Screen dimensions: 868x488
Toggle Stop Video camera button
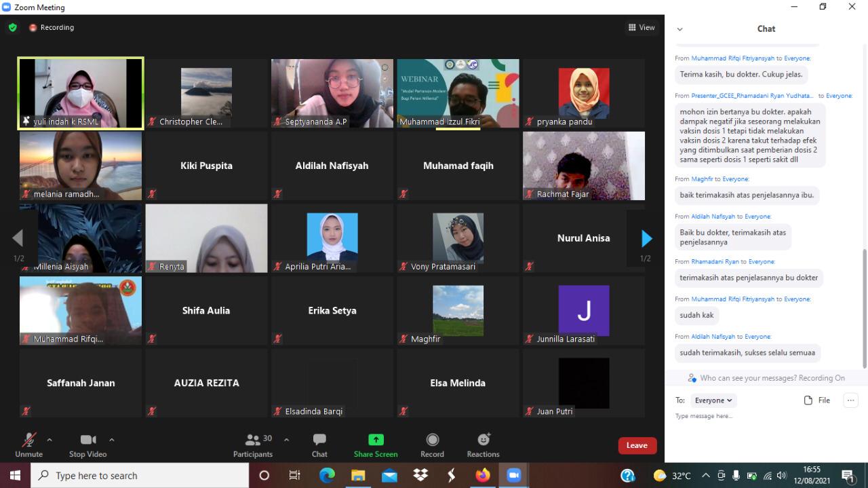point(87,440)
